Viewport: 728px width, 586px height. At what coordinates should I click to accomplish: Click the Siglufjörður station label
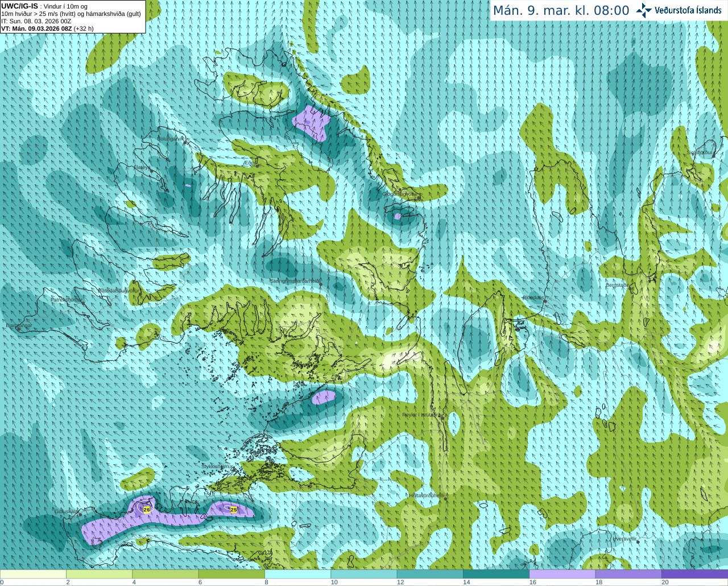click(x=700, y=152)
